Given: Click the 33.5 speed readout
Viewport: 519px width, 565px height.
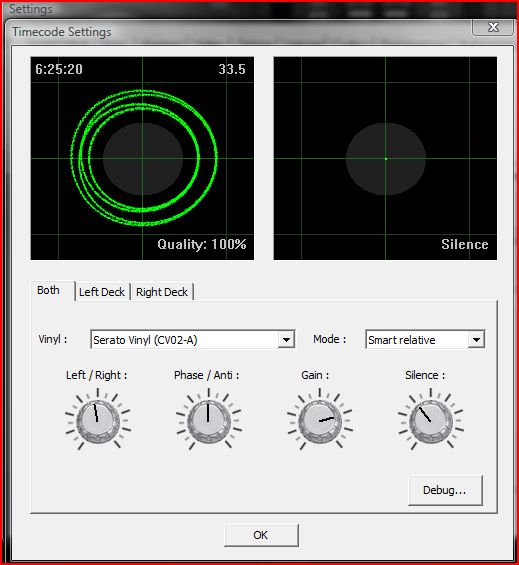Looking at the screenshot, I should click(x=232, y=69).
